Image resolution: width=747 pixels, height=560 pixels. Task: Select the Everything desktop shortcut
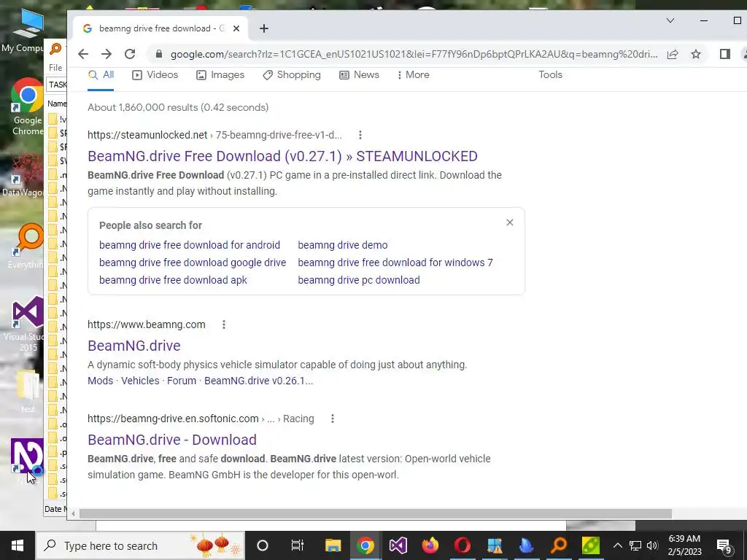[26, 246]
